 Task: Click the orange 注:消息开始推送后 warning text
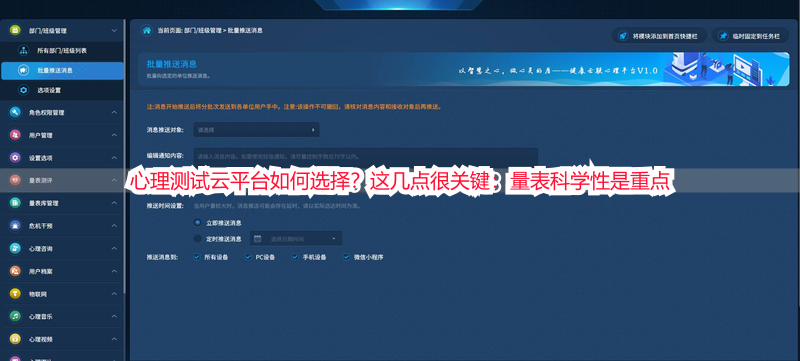point(294,107)
